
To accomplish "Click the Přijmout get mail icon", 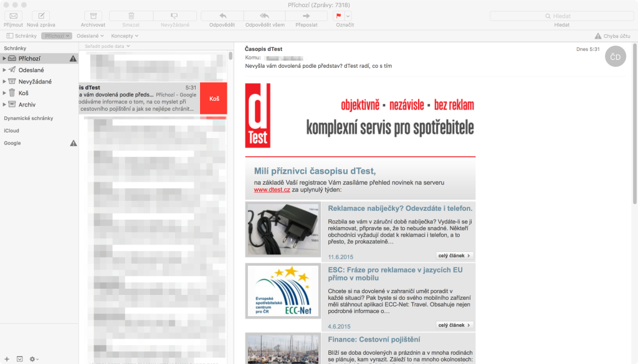I will 14,16.
